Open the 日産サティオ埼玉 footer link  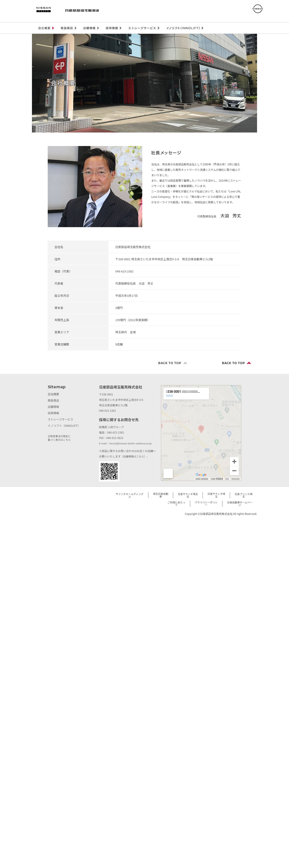click(x=216, y=495)
